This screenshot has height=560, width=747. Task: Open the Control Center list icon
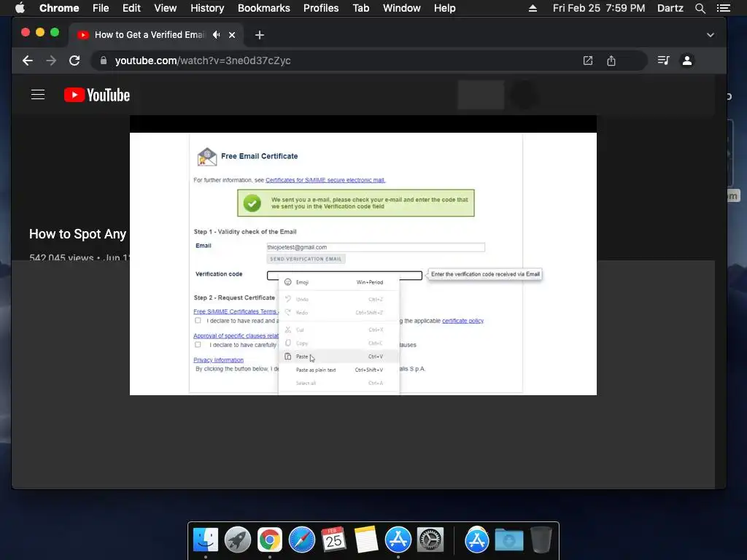[723, 8]
